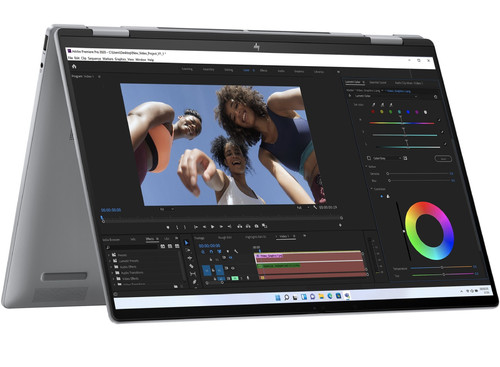Click inside the Effects panel search field
This screenshot has width=500, height=367.
click(132, 247)
